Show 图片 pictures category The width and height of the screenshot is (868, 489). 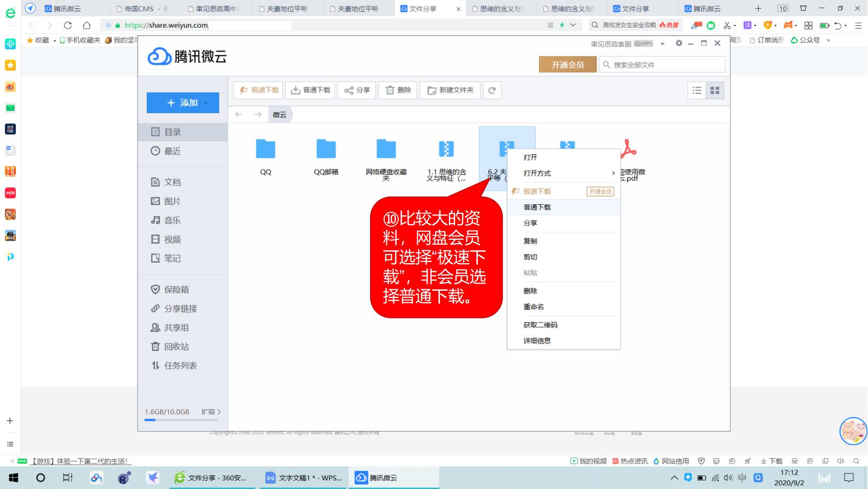183,201
